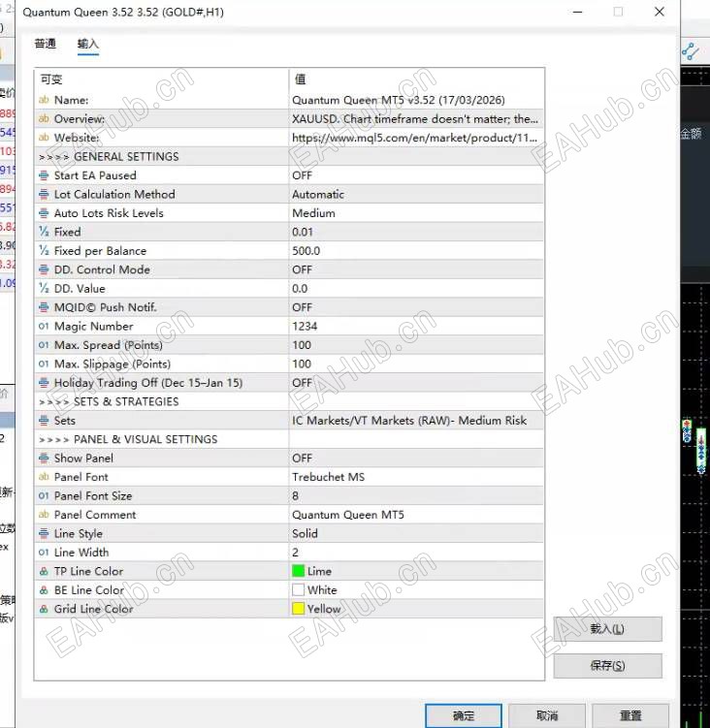
Task: Open the Line Style Solid value
Action: tap(416, 533)
